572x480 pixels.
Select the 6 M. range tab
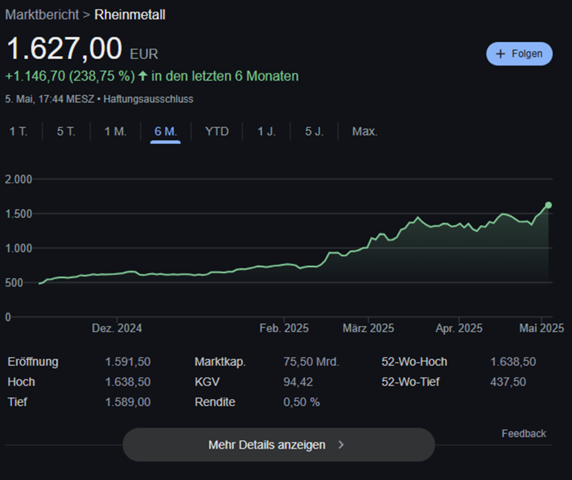pos(165,131)
